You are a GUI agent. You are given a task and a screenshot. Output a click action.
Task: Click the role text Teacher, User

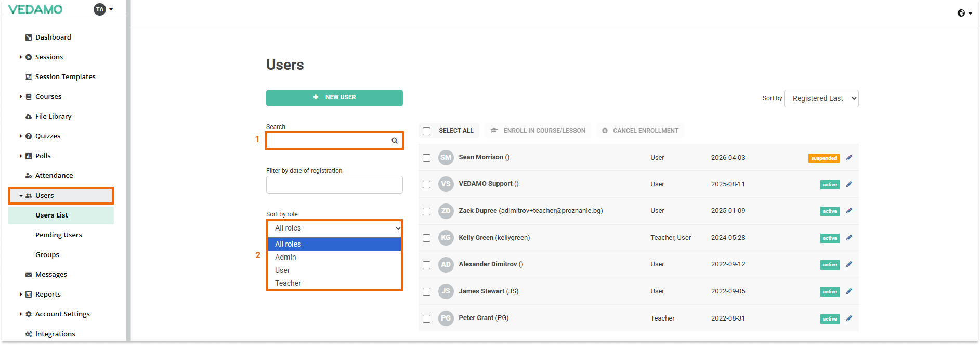coord(671,238)
